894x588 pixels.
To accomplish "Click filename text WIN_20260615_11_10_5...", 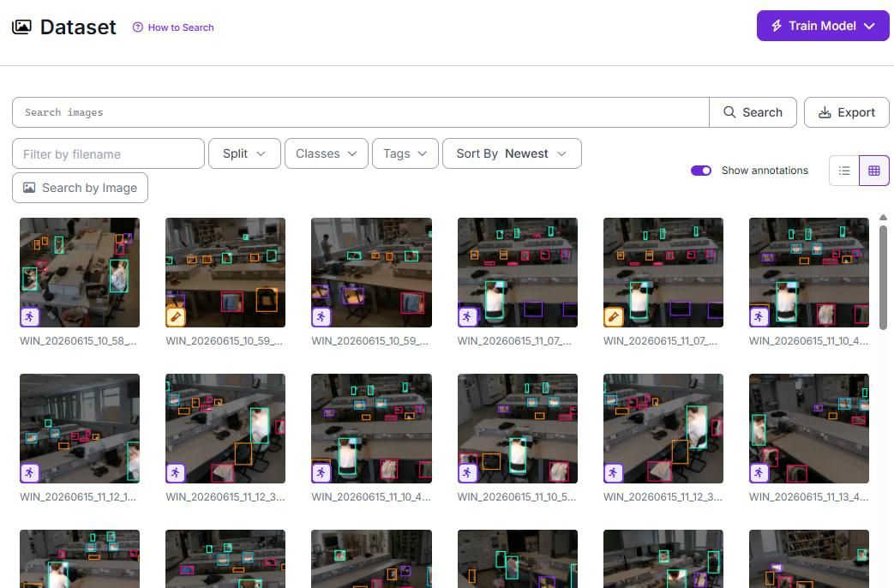I will click(517, 497).
